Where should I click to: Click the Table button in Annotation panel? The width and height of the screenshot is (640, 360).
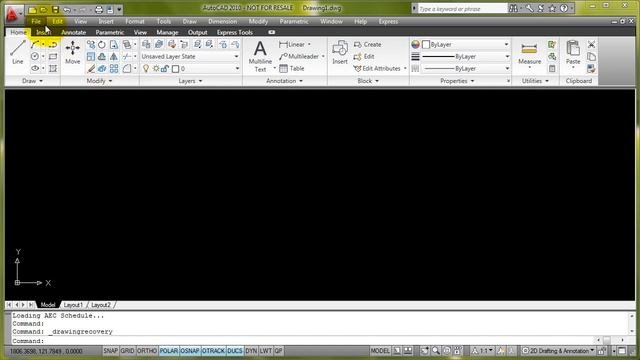[x=292, y=69]
